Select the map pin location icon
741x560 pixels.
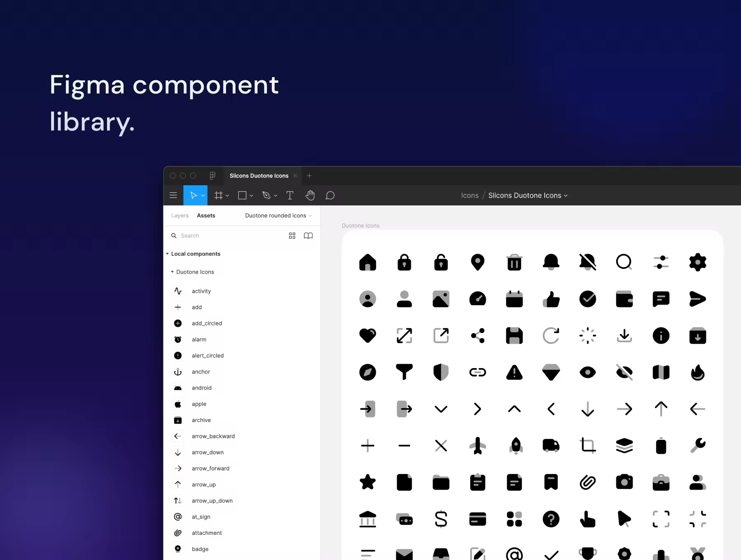pos(478,262)
